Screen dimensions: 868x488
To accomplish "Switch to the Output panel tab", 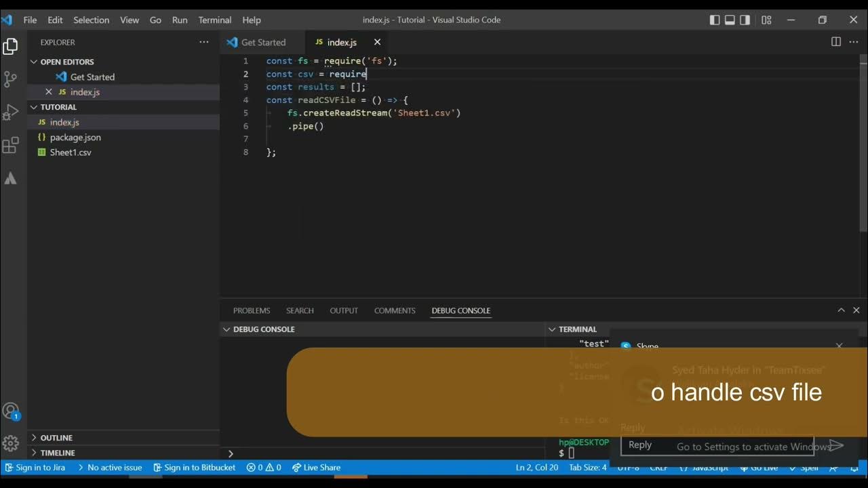I will (344, 310).
